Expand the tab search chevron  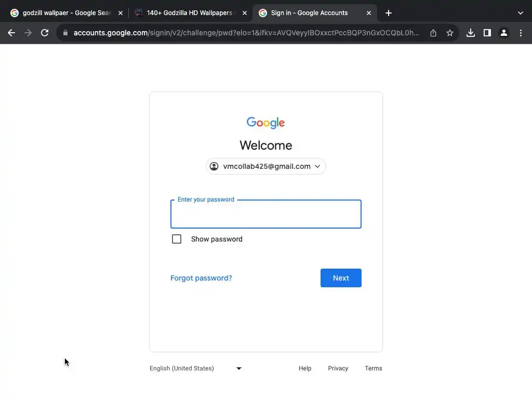(521, 13)
